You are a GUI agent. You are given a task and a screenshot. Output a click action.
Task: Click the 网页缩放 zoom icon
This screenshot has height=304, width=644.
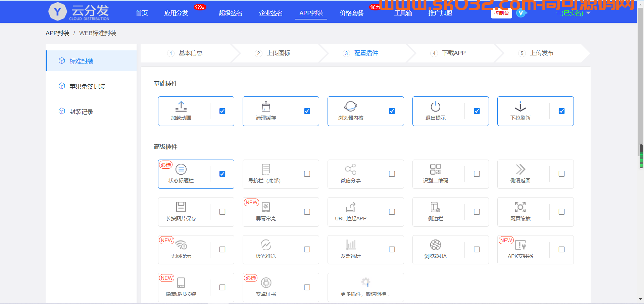coord(520,207)
